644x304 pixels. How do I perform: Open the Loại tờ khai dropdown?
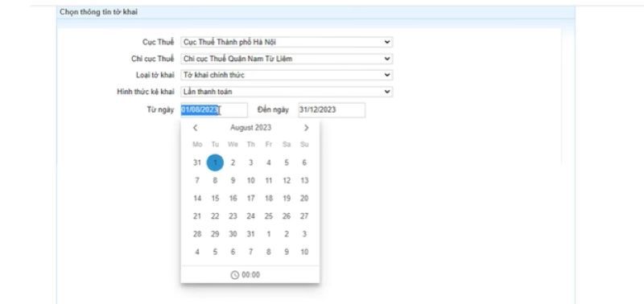point(287,75)
